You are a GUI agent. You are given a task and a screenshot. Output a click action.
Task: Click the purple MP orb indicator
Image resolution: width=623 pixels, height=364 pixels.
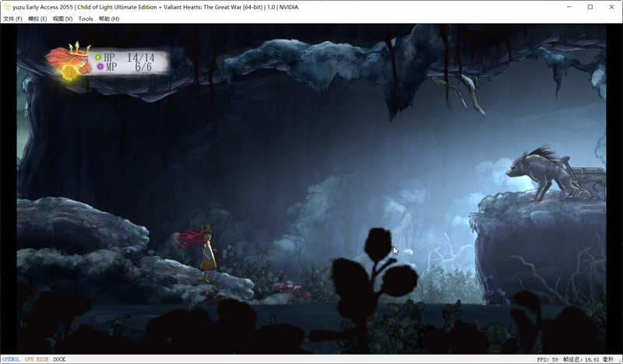pyautogui.click(x=100, y=67)
